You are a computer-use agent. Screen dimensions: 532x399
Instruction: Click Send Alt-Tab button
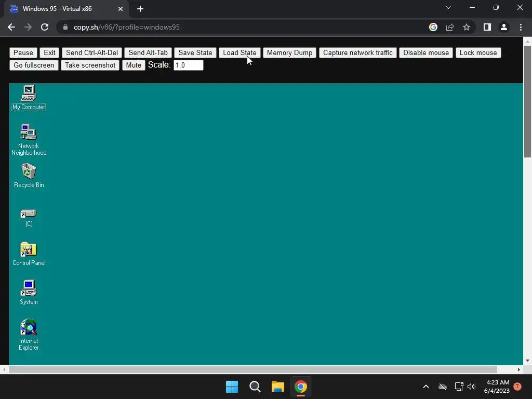148,52
